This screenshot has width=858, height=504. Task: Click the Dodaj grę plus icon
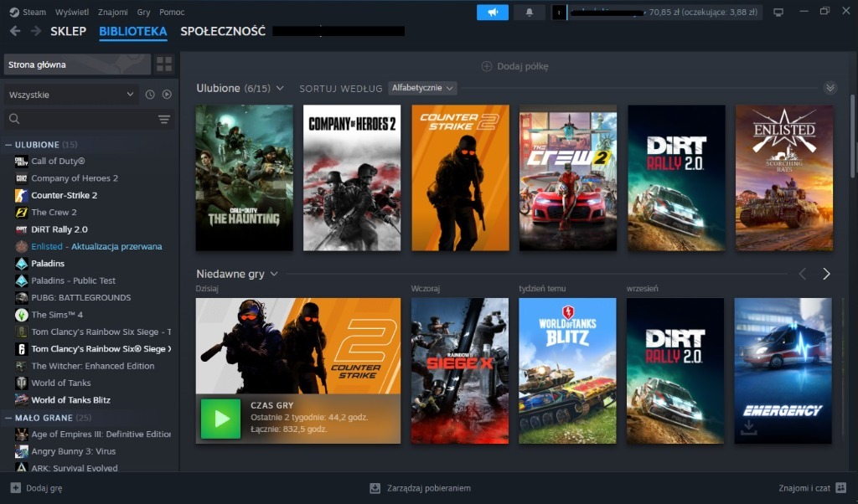click(15, 488)
